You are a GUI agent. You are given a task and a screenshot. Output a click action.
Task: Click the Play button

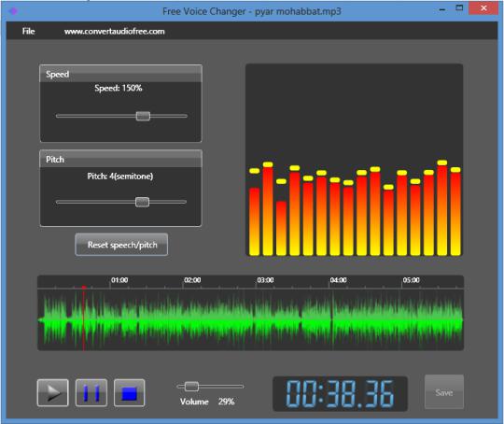(52, 393)
